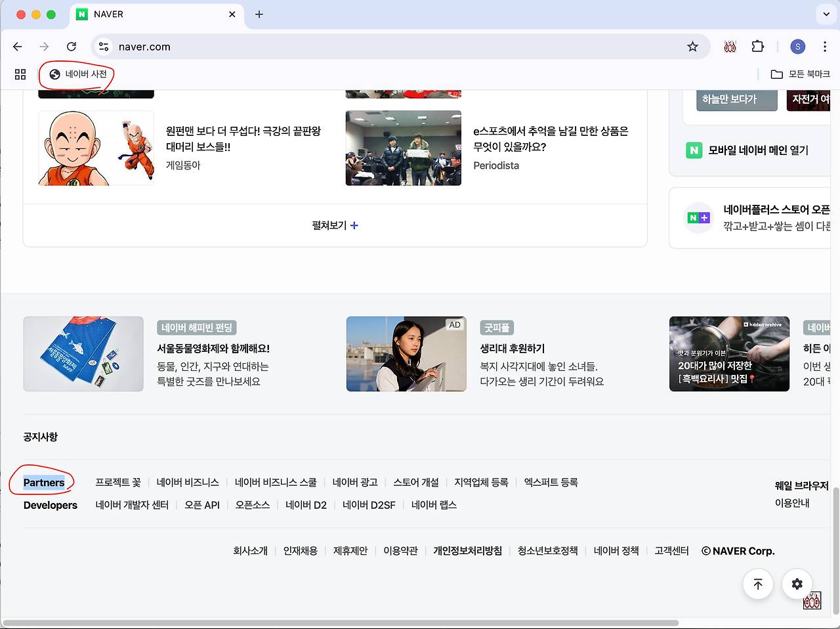
Task: Open a new browser tab
Action: tap(259, 14)
